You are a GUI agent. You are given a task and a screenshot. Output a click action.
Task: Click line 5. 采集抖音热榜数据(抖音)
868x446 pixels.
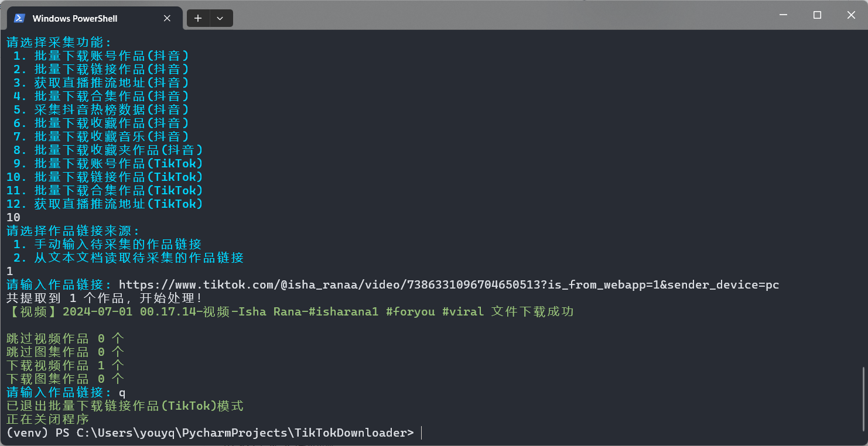pyautogui.click(x=101, y=109)
